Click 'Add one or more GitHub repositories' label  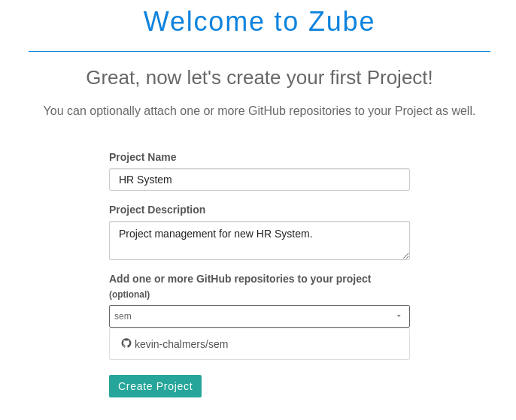click(x=239, y=279)
